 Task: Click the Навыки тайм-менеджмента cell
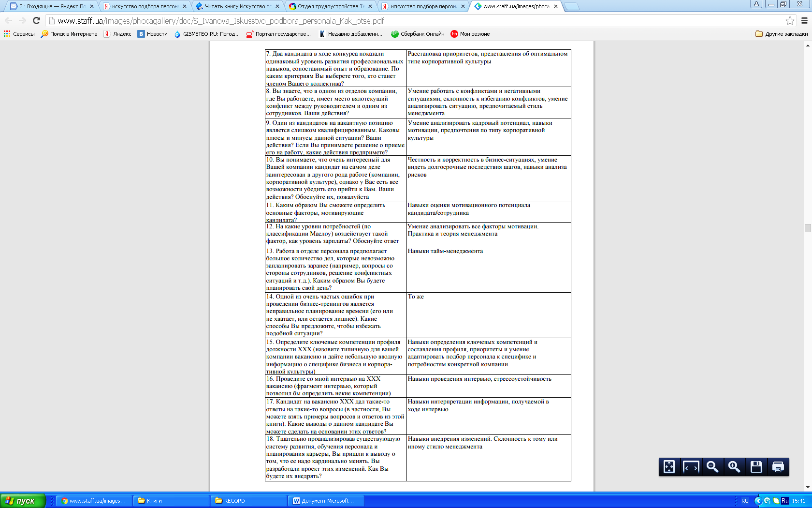pos(489,269)
